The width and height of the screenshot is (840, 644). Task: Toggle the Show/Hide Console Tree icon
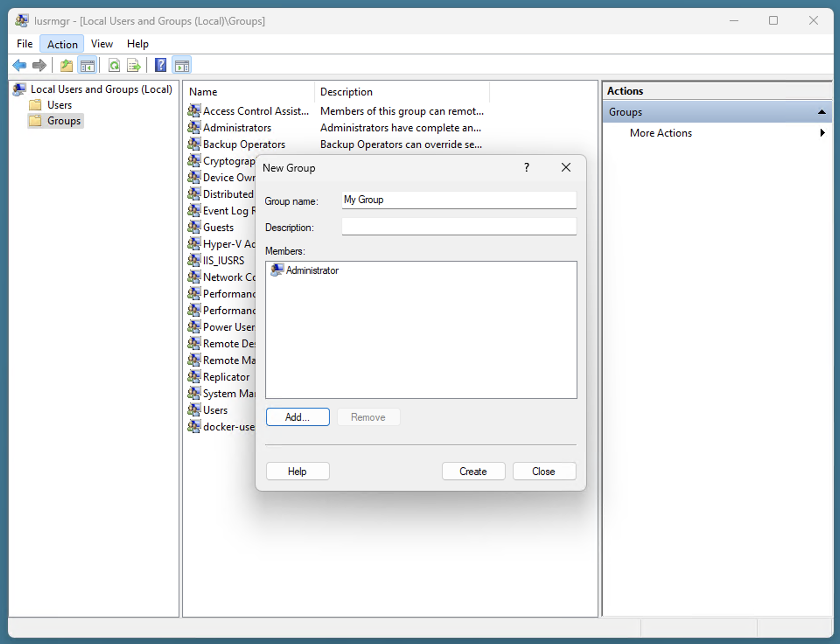(87, 65)
